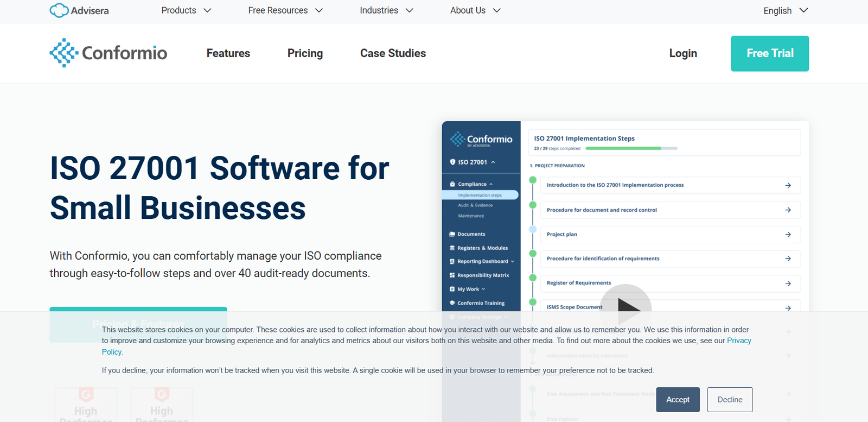
Task: Open the Pricing page
Action: pos(305,53)
